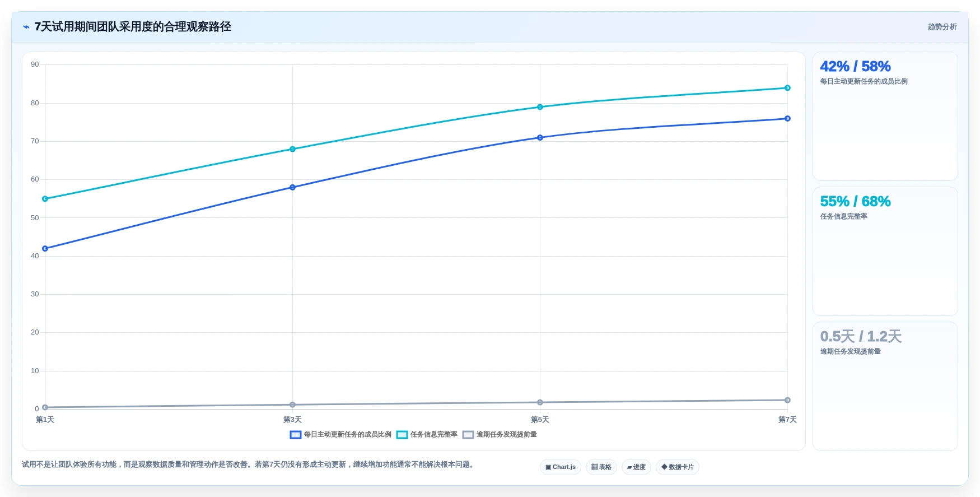The width and height of the screenshot is (980, 497).
Task: Select the 55% / 68% stat card
Action: [885, 252]
